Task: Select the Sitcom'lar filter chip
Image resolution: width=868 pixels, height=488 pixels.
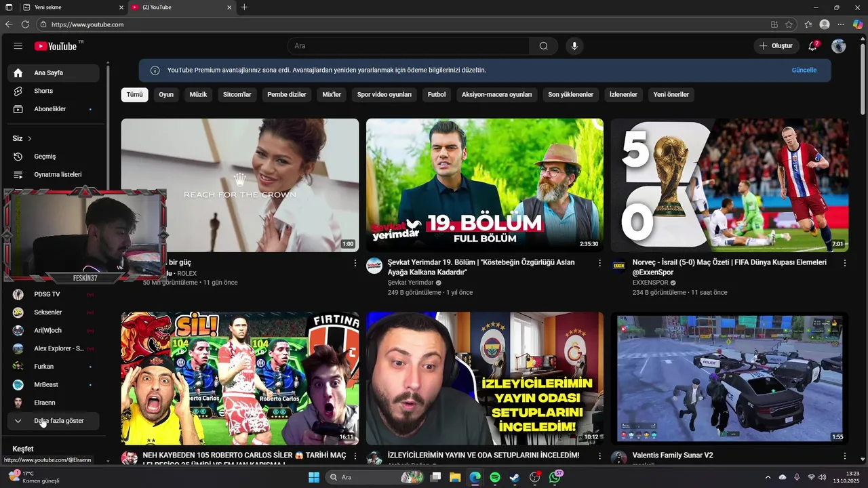Action: tap(237, 95)
